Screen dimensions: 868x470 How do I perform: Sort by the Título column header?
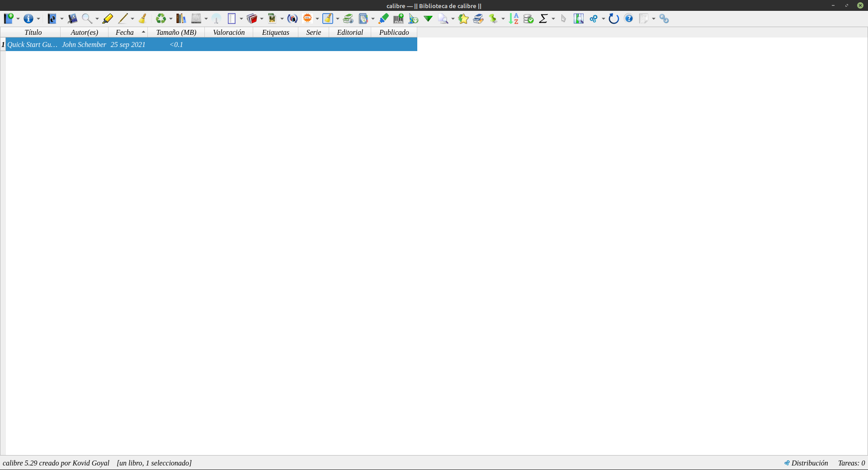[x=33, y=33]
